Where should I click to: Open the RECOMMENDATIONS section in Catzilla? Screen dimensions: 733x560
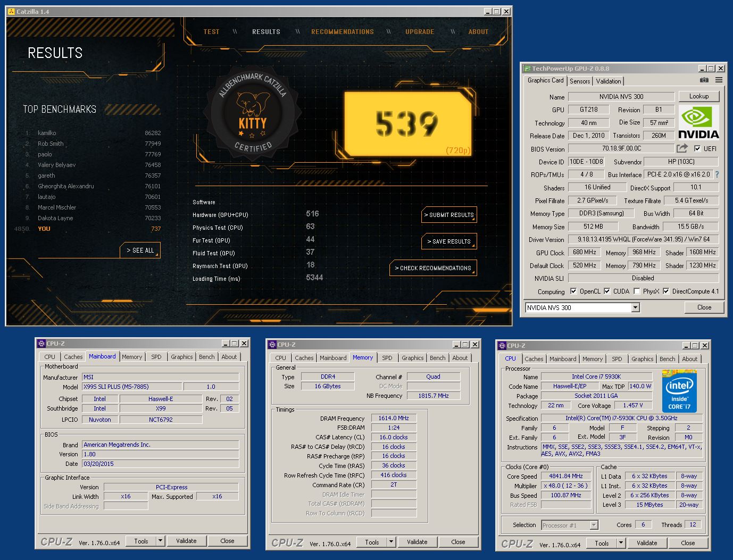click(343, 32)
